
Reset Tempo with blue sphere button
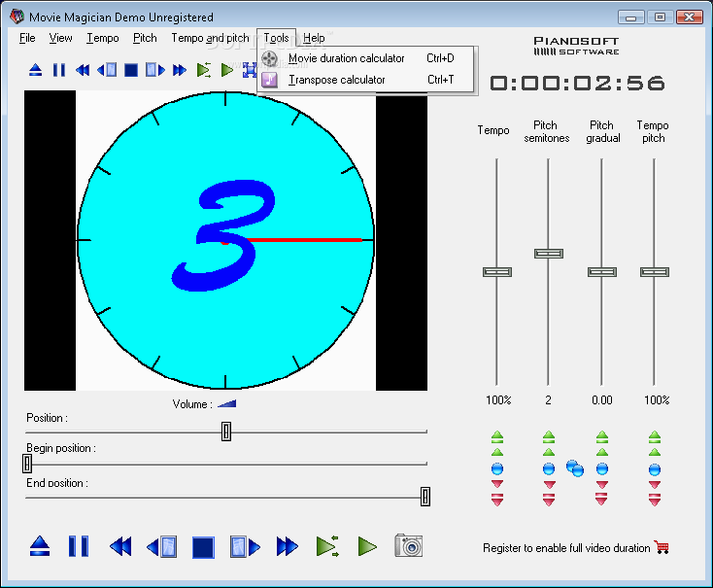pyautogui.click(x=497, y=468)
